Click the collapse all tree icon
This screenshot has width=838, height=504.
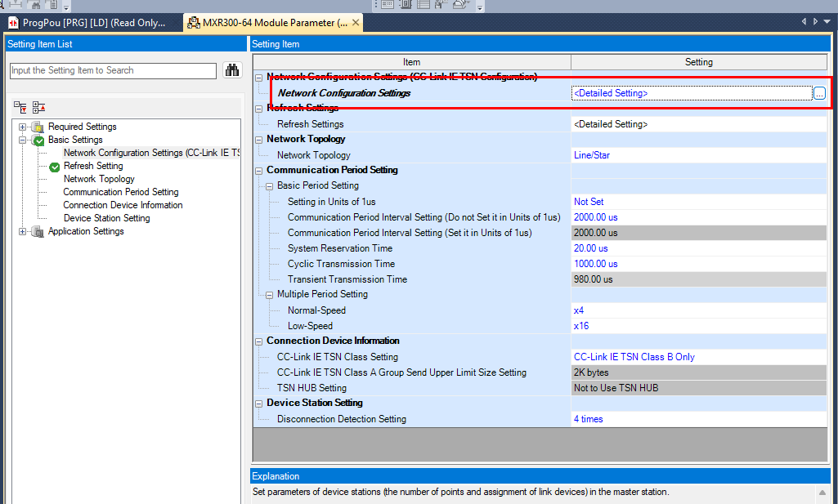38,107
